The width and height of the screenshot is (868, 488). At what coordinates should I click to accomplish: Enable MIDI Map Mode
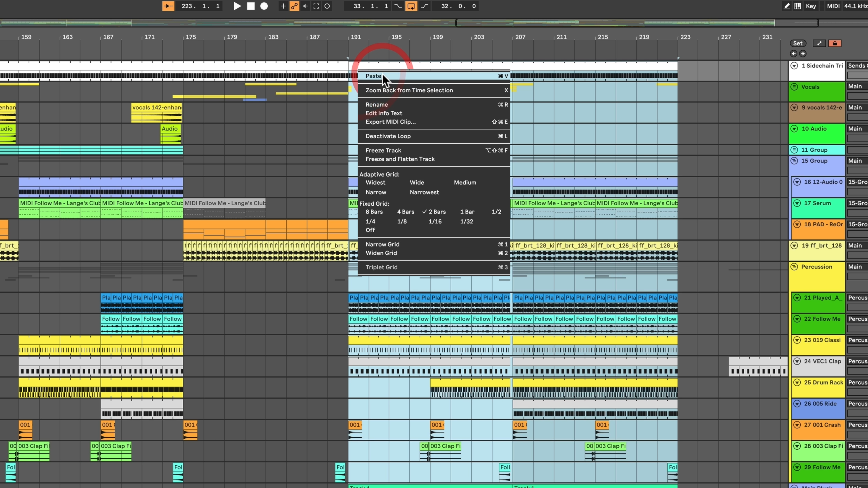coord(833,6)
